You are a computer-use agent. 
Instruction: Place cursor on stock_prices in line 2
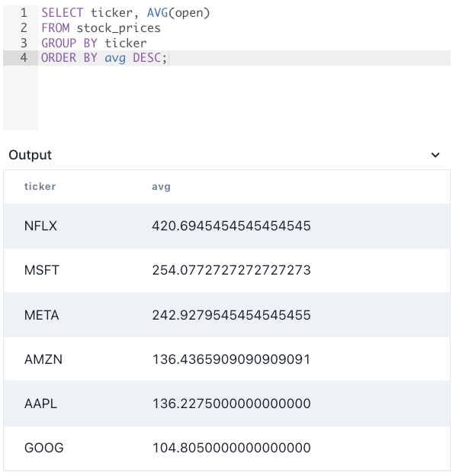[118, 28]
